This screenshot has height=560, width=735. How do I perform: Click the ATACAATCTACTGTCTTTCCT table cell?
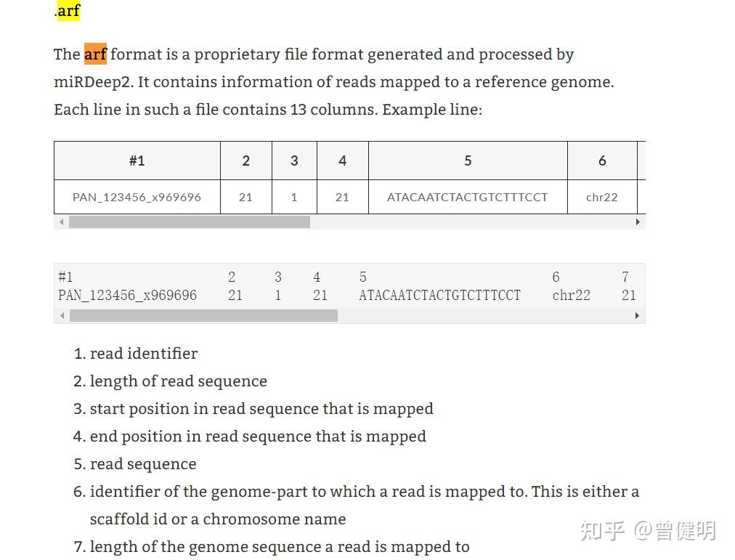coord(468,197)
